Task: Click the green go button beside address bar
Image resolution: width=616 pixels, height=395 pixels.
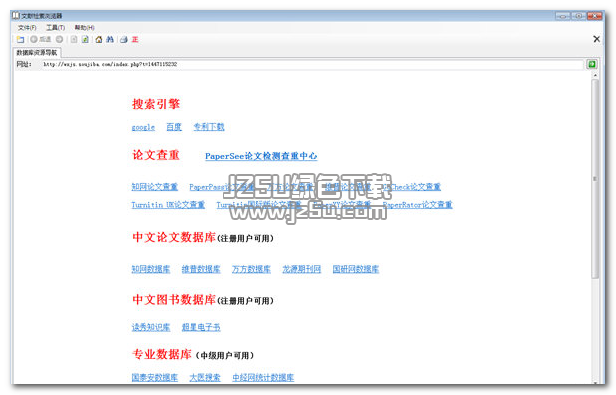Action: [x=592, y=64]
